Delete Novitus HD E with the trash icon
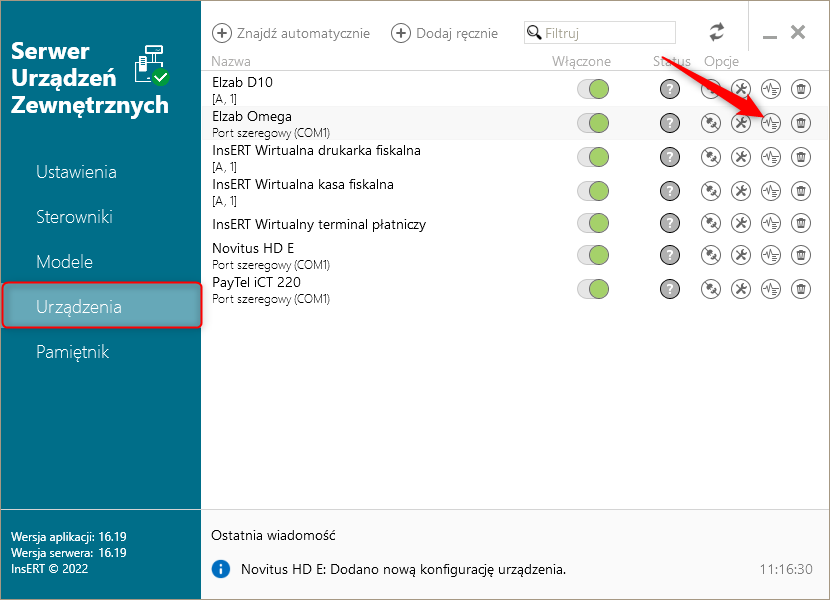Image resolution: width=830 pixels, height=600 pixels. [801, 255]
